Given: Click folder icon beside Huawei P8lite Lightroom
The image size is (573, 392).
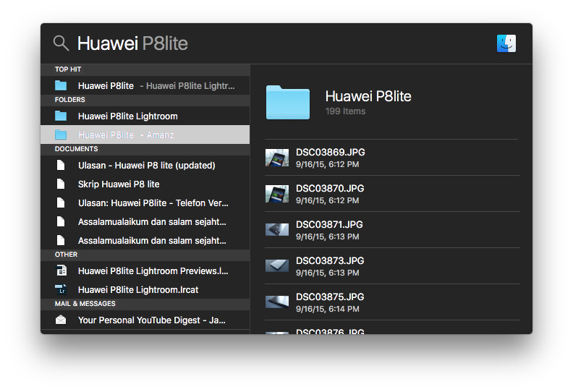Looking at the screenshot, I should [x=61, y=116].
